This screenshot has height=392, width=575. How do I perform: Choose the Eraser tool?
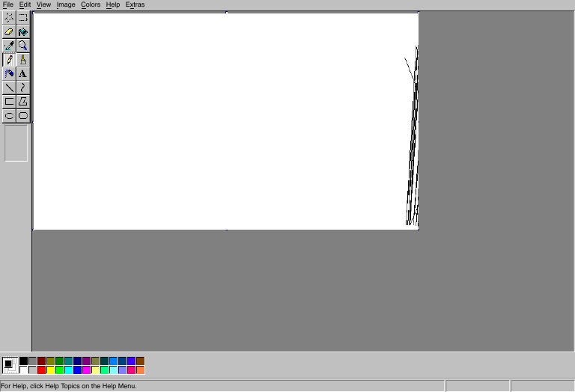point(9,32)
